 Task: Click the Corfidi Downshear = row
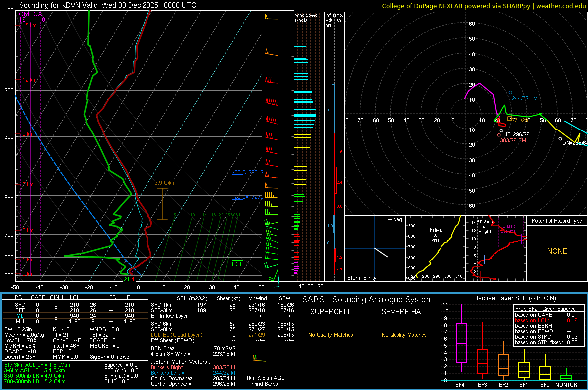[x=193, y=378]
